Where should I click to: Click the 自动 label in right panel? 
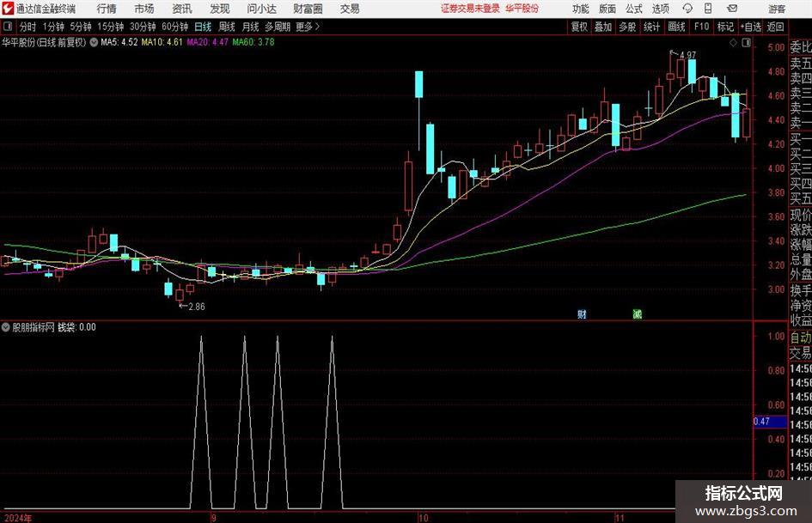(x=801, y=338)
